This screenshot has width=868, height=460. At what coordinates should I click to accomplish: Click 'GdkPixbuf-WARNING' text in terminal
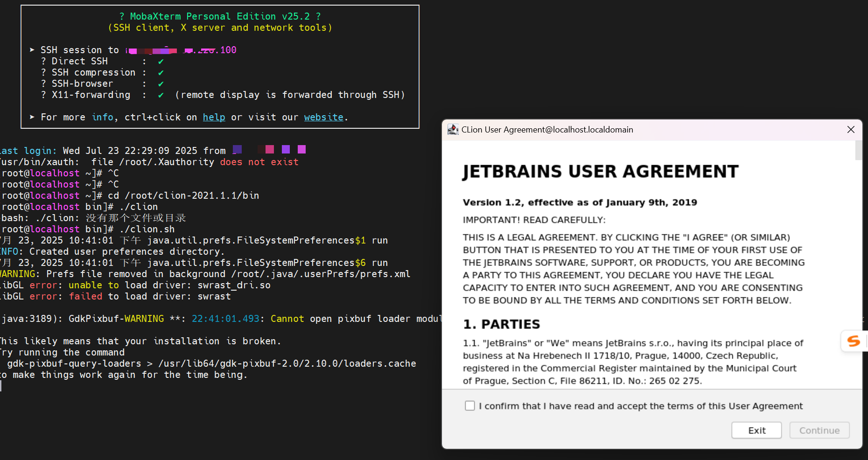[x=116, y=319]
